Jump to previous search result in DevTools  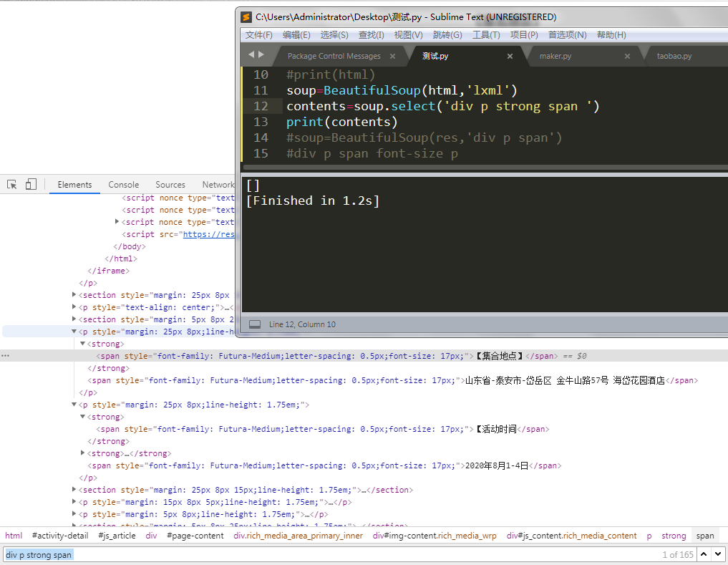tap(704, 554)
